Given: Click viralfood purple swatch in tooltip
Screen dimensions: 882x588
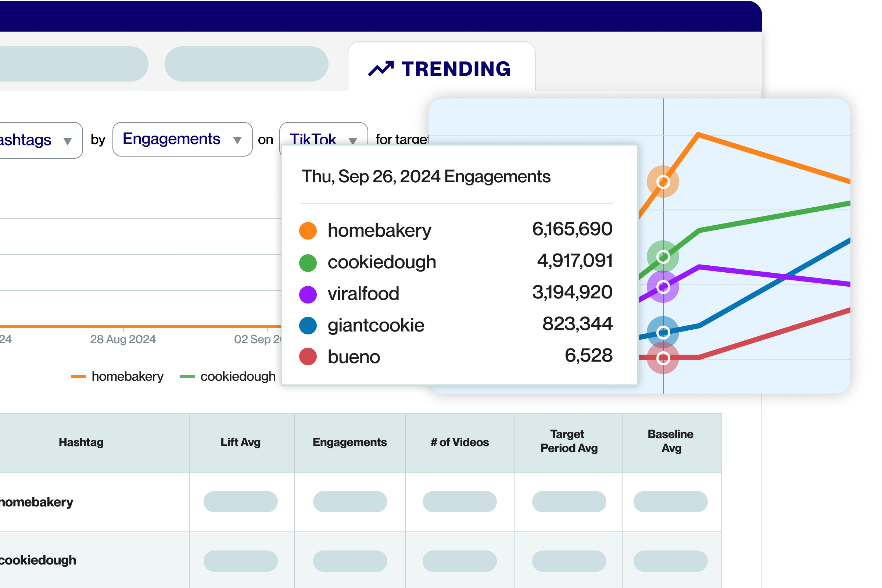Looking at the screenshot, I should (308, 294).
